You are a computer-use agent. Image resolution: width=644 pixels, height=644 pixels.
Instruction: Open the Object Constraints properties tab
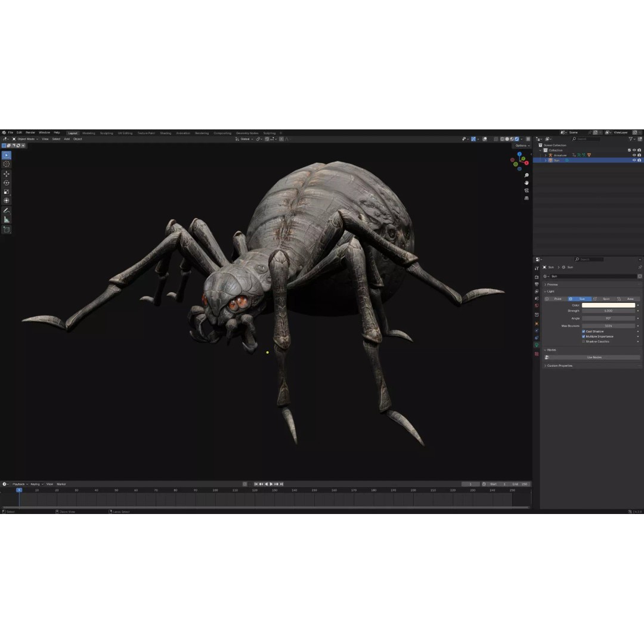point(537,338)
